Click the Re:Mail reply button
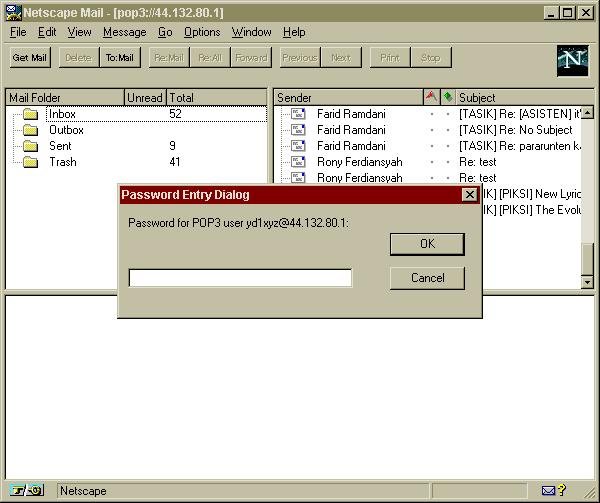This screenshot has height=503, width=600. (169, 58)
